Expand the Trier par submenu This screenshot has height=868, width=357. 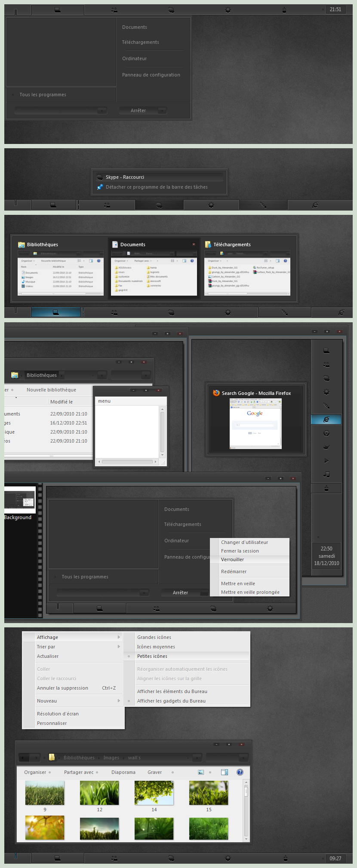click(x=73, y=647)
